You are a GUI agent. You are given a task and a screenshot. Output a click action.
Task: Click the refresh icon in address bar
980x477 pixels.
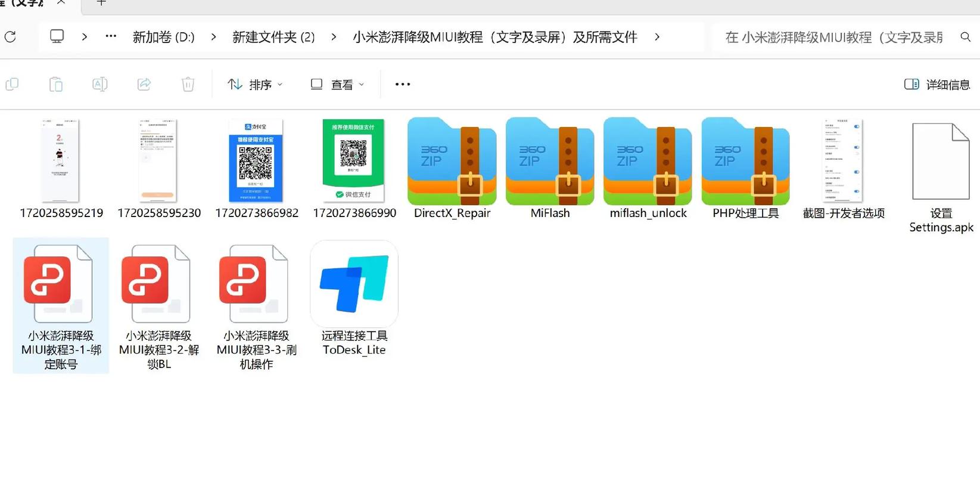click(x=10, y=37)
